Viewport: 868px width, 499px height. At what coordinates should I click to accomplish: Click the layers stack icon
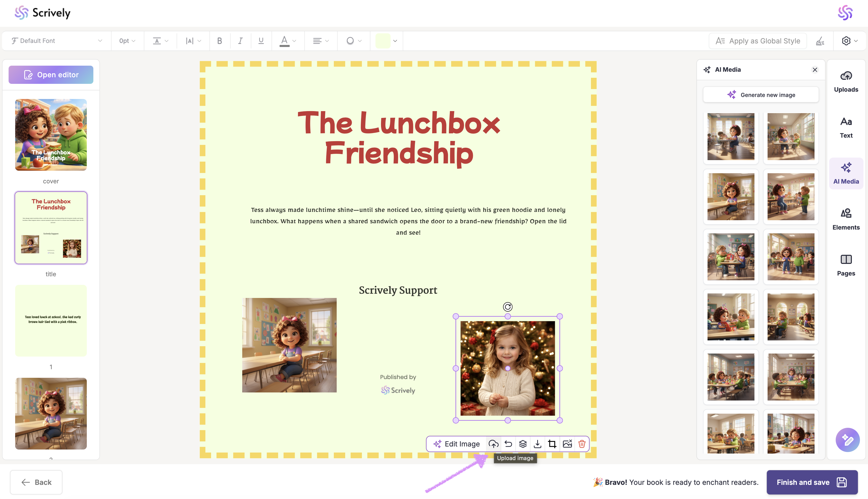coord(523,444)
